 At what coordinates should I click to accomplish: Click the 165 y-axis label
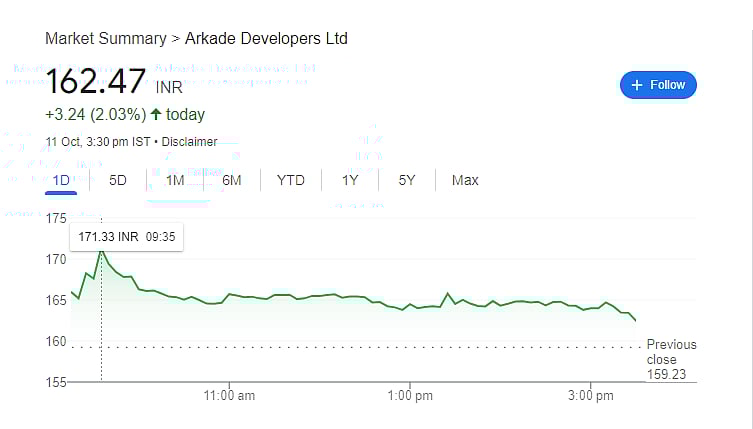click(x=56, y=300)
